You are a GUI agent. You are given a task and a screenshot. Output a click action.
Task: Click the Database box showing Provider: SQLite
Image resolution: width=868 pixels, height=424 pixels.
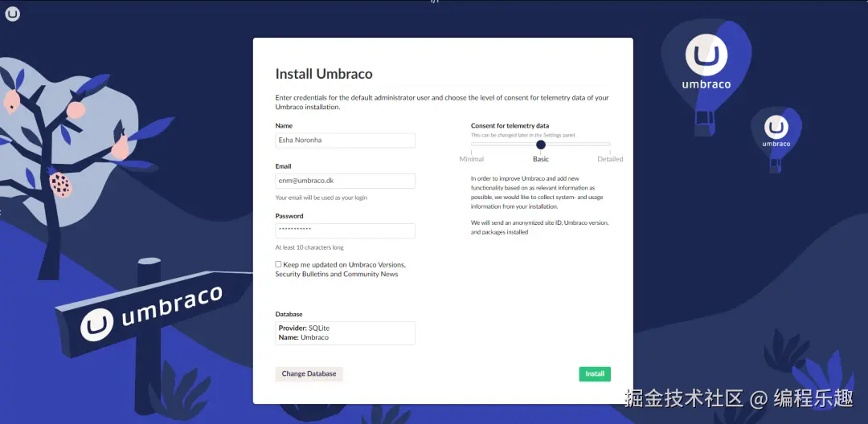point(345,332)
